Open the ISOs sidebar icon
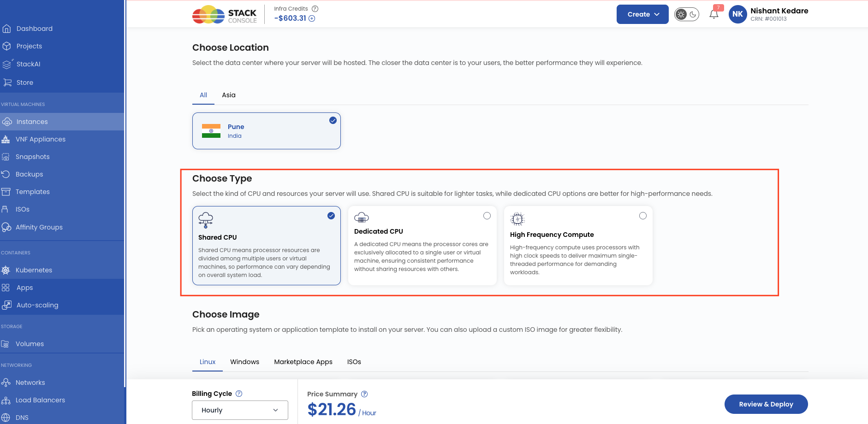The image size is (868, 424). [5, 209]
